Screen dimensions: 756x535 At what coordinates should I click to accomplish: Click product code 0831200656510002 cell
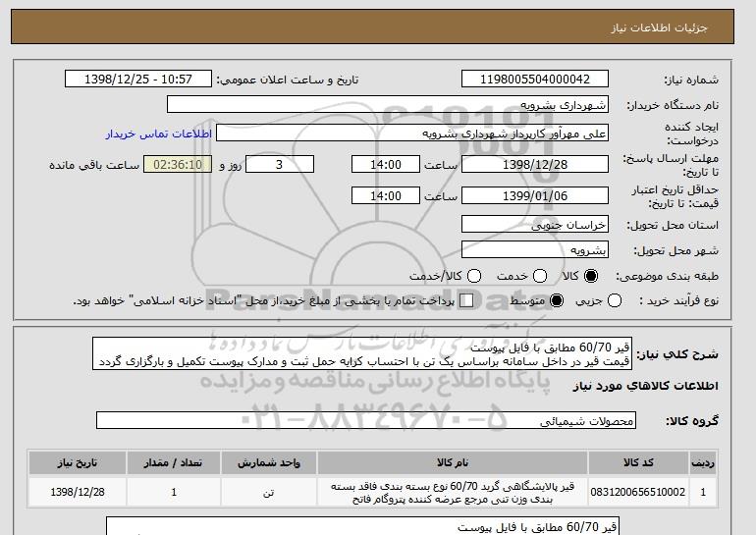coord(638,492)
